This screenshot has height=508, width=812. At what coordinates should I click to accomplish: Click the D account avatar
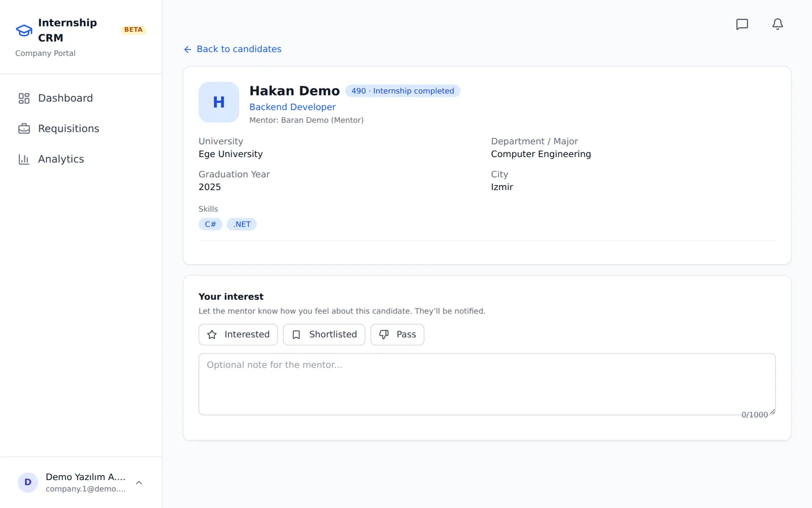pos(28,483)
